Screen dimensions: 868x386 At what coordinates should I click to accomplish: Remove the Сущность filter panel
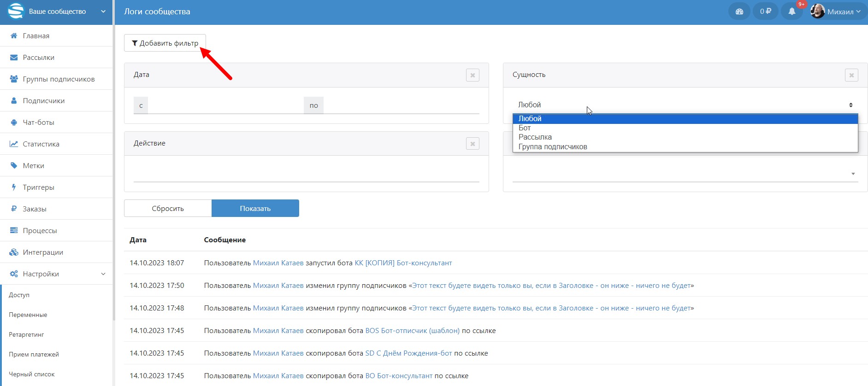(851, 75)
